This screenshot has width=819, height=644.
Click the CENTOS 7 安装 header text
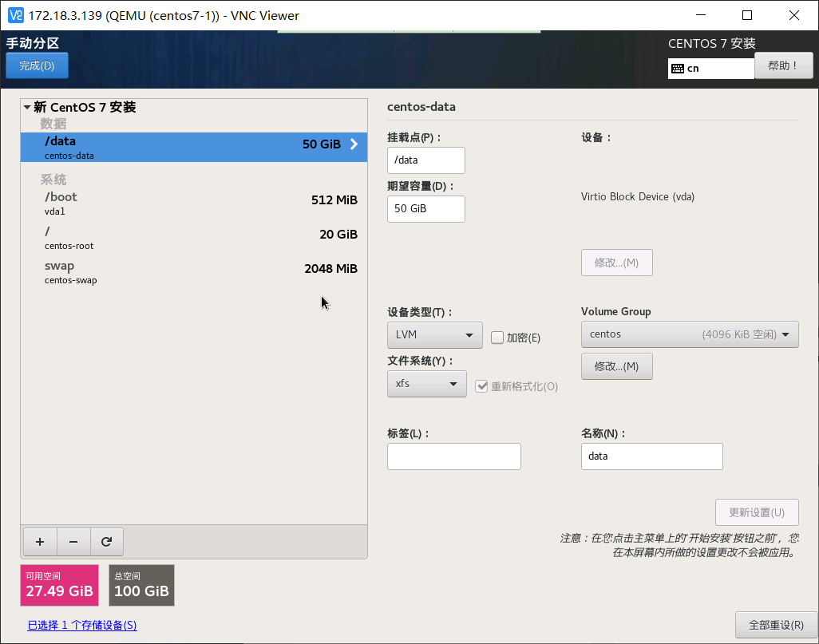(711, 43)
